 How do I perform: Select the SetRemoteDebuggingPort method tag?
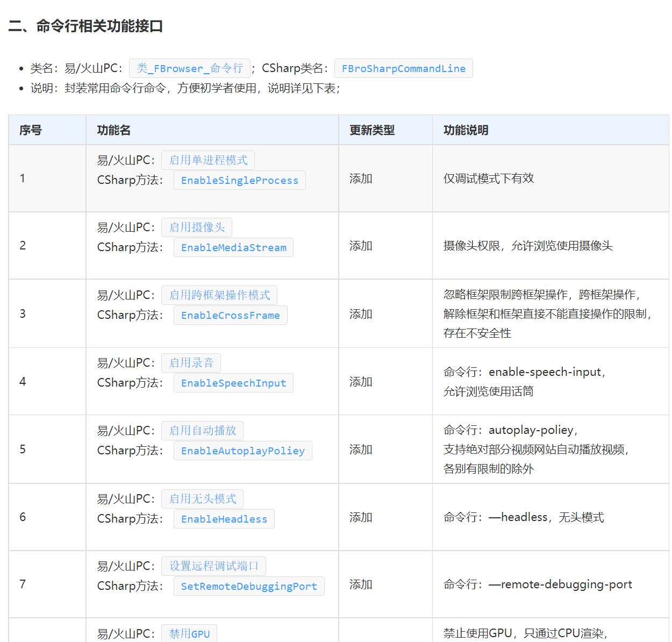pyautogui.click(x=249, y=586)
